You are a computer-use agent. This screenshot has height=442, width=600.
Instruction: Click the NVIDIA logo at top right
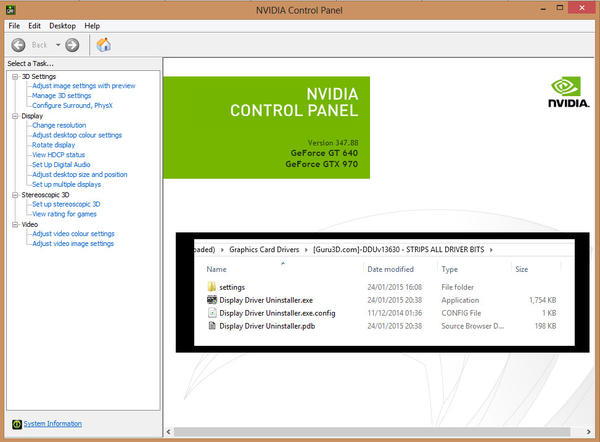(x=568, y=92)
